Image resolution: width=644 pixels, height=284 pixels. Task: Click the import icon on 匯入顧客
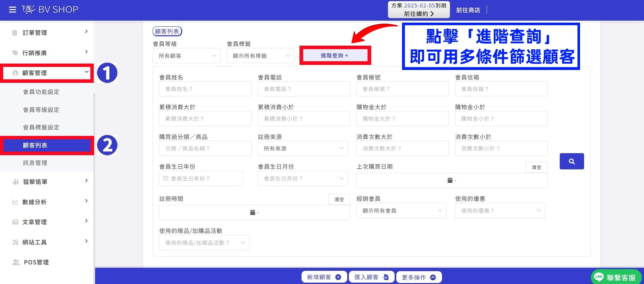pos(386,277)
